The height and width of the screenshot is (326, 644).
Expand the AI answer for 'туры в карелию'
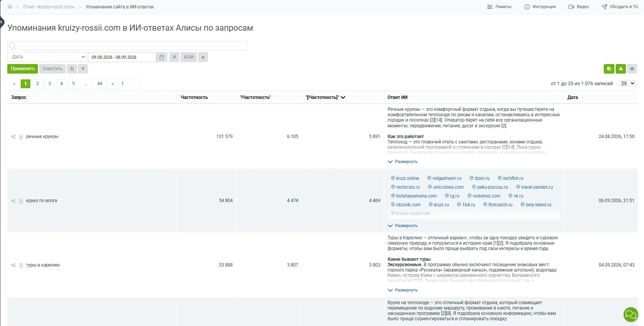(x=403, y=290)
